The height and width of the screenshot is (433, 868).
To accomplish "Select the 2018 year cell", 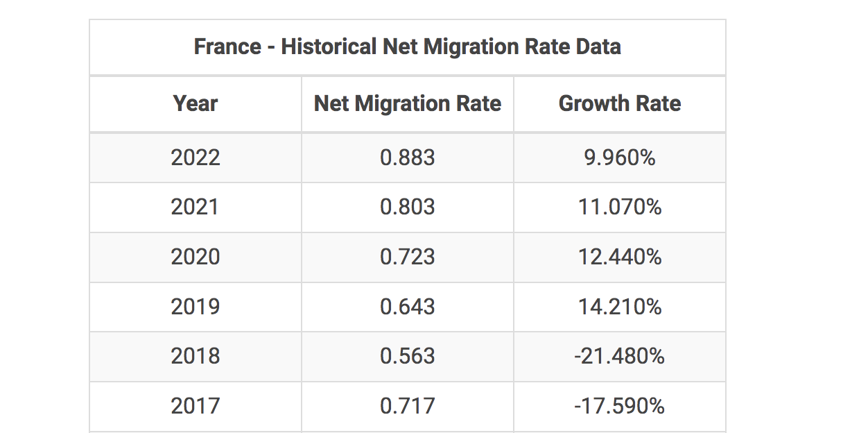I will click(196, 356).
